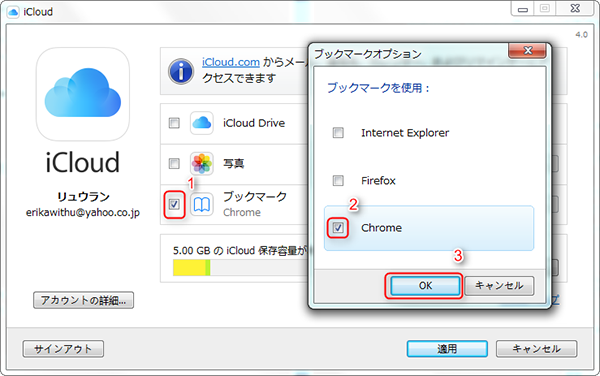Click the iCloud storage usage bar
This screenshot has width=600, height=376.
tap(241, 267)
